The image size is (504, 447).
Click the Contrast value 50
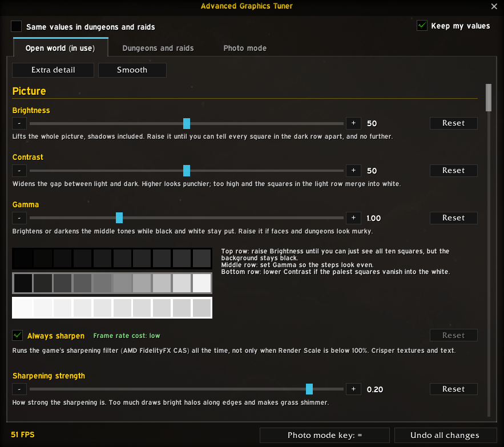click(372, 171)
